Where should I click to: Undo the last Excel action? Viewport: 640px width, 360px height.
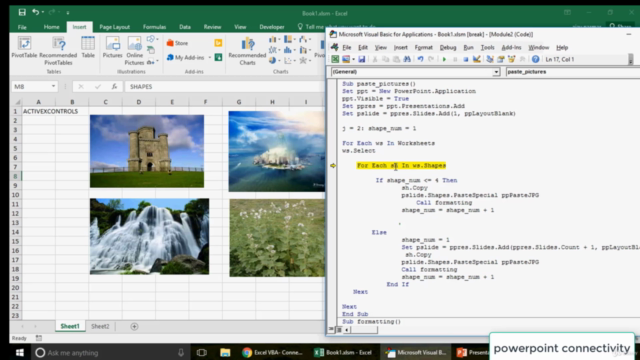[36, 12]
